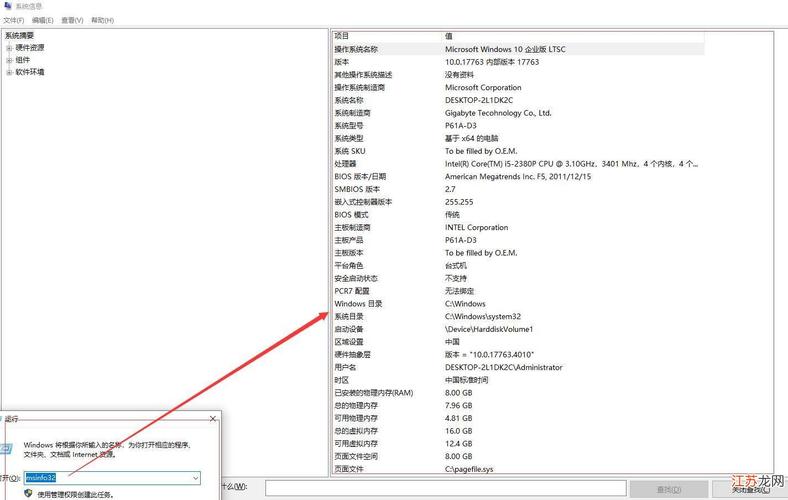Viewport: 788px width, 500px height.
Task: Click the 查找什么(W) search input field
Action: click(445, 488)
